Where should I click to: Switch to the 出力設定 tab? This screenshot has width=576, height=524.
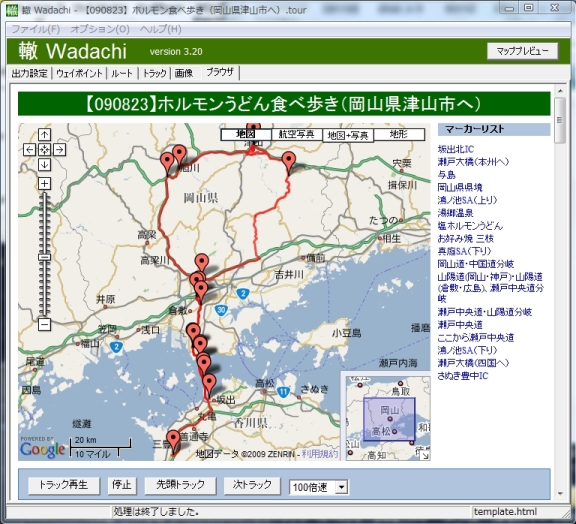pos(29,73)
